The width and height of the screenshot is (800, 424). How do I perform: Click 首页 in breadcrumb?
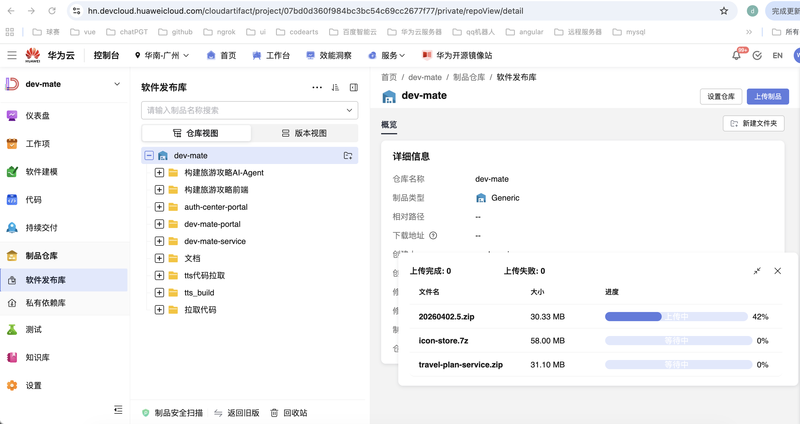tap(389, 77)
